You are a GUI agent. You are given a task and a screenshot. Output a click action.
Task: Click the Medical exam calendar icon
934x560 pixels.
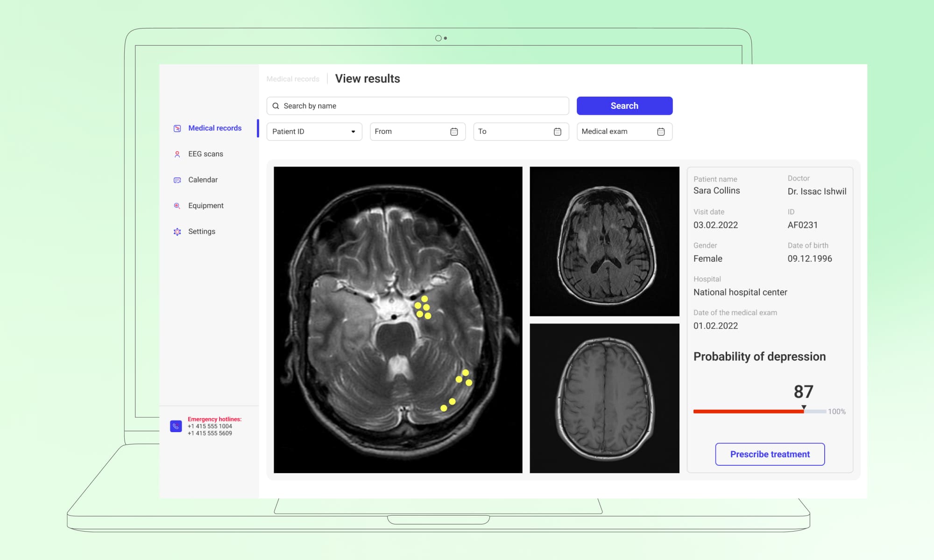661,132
